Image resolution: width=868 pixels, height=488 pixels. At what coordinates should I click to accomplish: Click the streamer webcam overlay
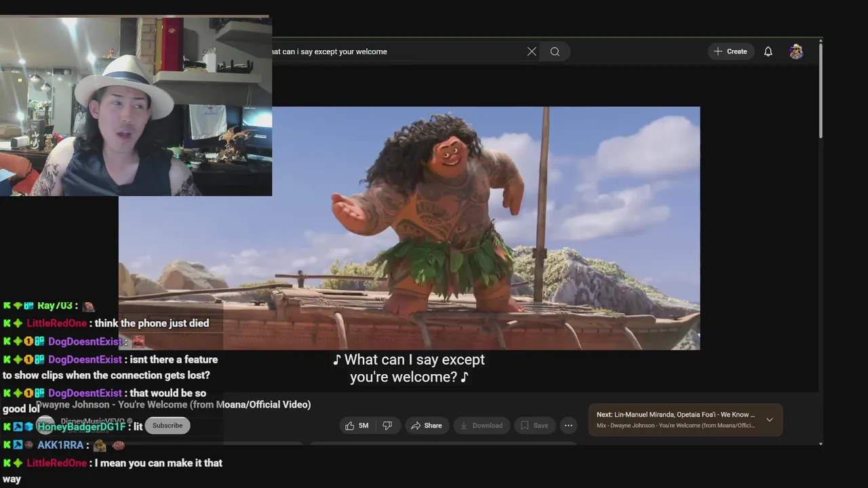pos(136,106)
